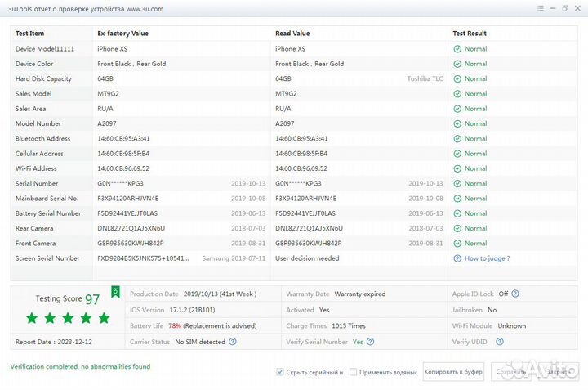This screenshot has width=588, height=390.
Task: Click Normal check icon for Model Number row
Action: [x=457, y=124]
